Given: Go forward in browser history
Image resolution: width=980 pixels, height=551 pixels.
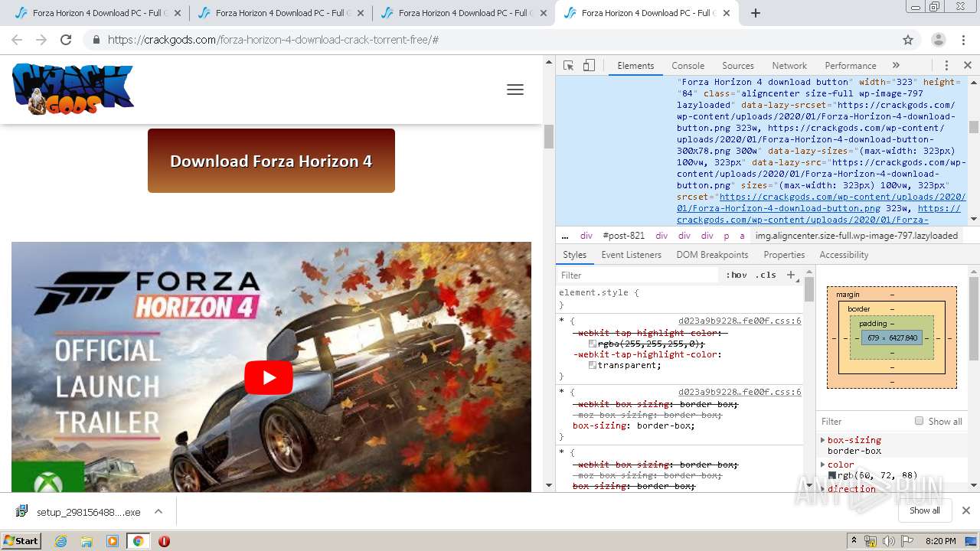Looking at the screenshot, I should coord(41,40).
